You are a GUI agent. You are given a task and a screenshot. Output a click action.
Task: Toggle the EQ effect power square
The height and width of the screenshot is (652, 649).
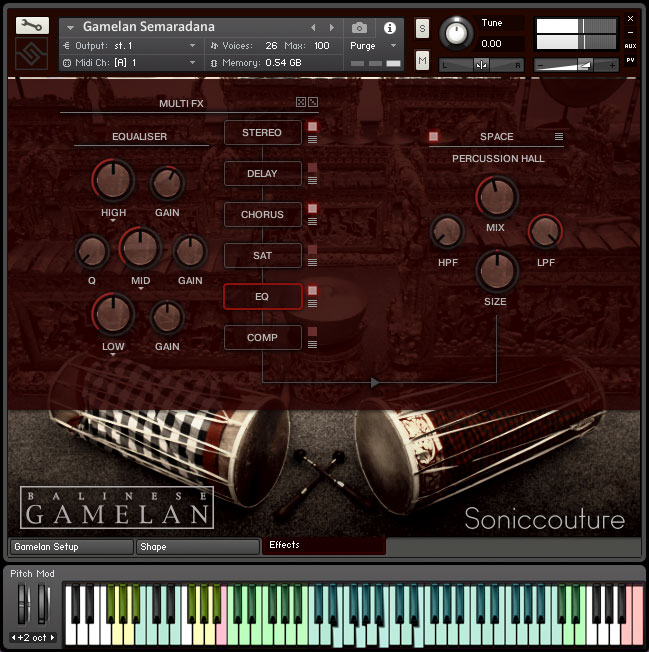pos(312,290)
